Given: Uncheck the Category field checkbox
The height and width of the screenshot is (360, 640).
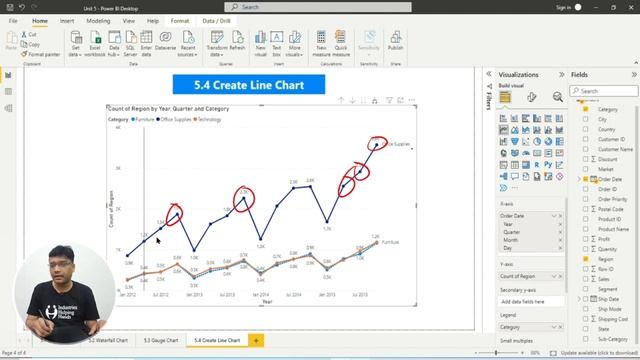Looking at the screenshot, I should [x=586, y=109].
